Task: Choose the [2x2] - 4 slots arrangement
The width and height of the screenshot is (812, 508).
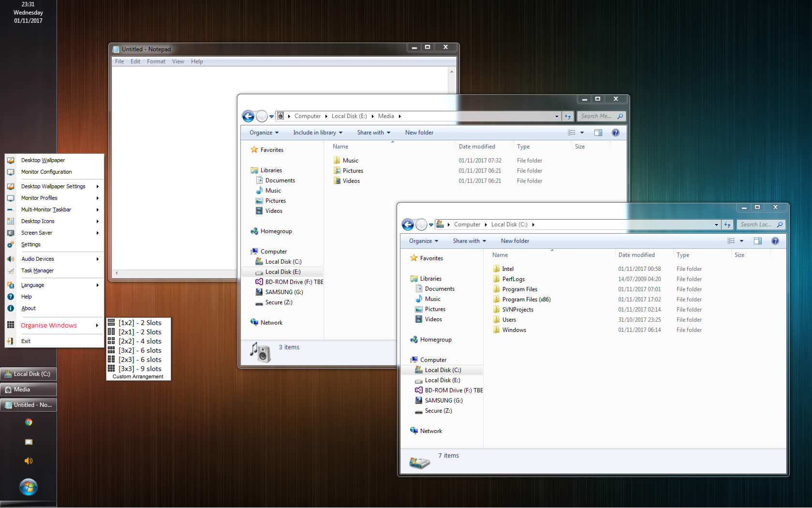Action: 139,341
